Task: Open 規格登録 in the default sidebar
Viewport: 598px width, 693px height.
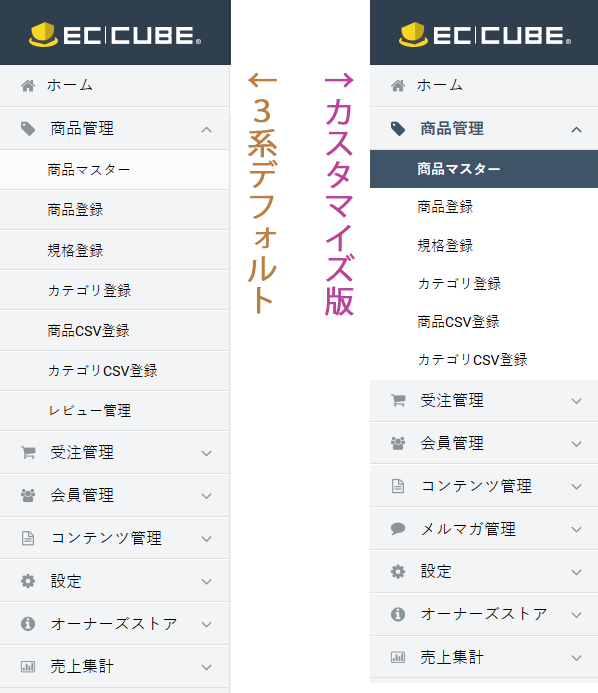Action: [114, 250]
